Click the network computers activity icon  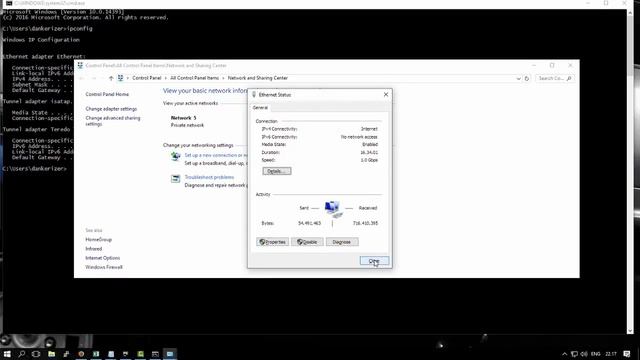333,209
